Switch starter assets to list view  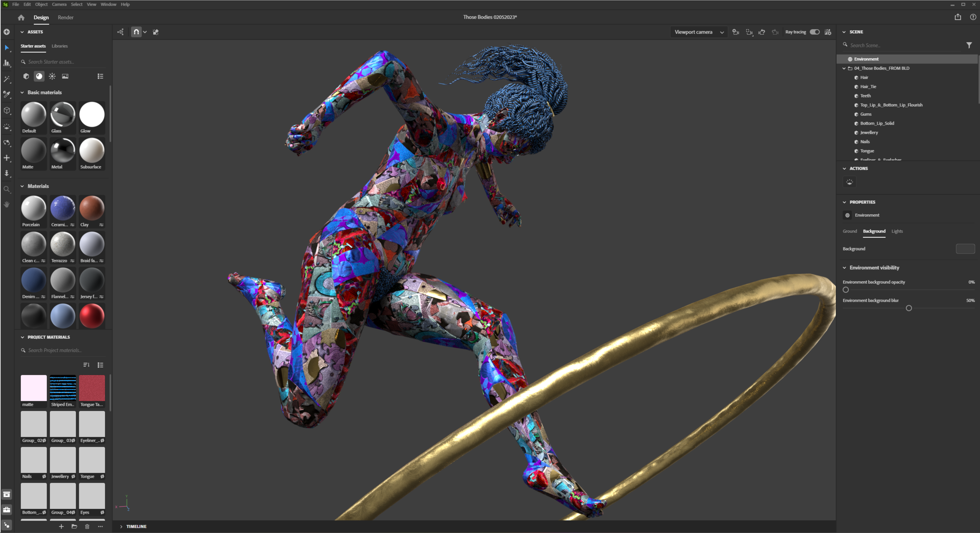(101, 77)
